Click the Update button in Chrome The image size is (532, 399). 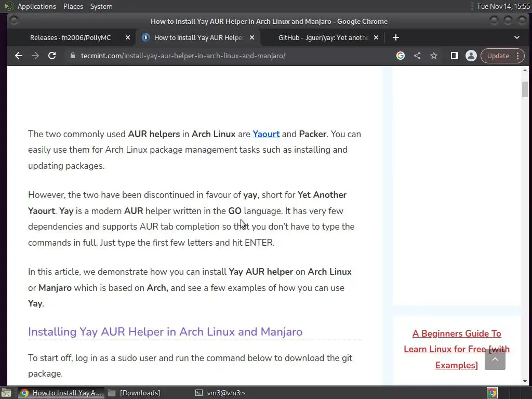click(x=498, y=56)
